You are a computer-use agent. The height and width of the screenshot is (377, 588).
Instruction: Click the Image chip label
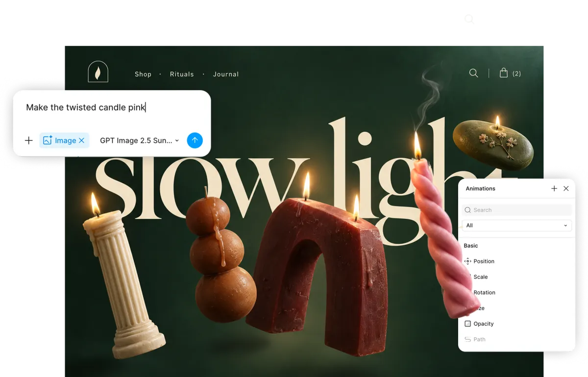[65, 141]
